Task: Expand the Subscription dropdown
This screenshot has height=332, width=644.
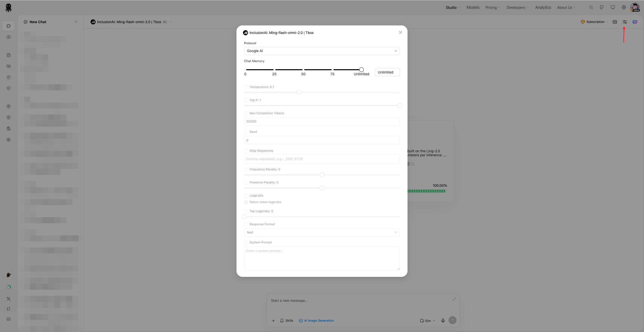Action: tap(594, 22)
